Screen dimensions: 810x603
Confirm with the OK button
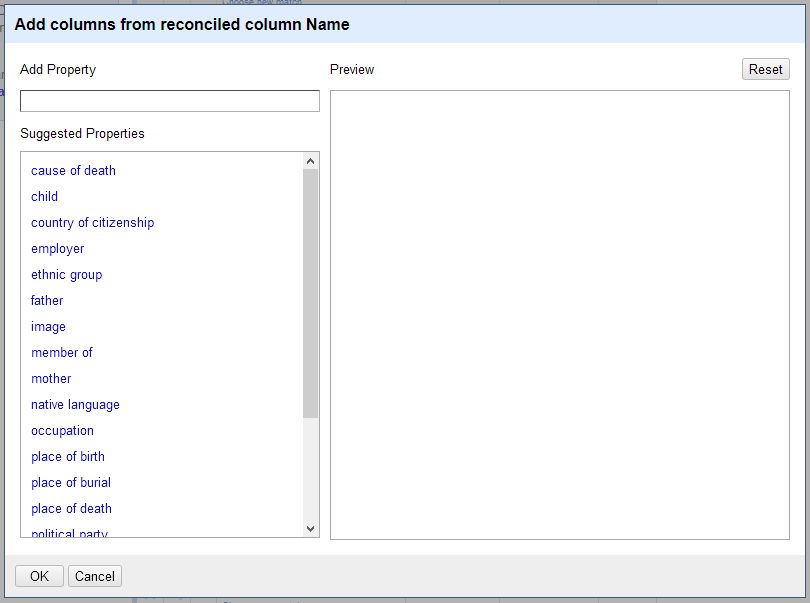[38, 576]
